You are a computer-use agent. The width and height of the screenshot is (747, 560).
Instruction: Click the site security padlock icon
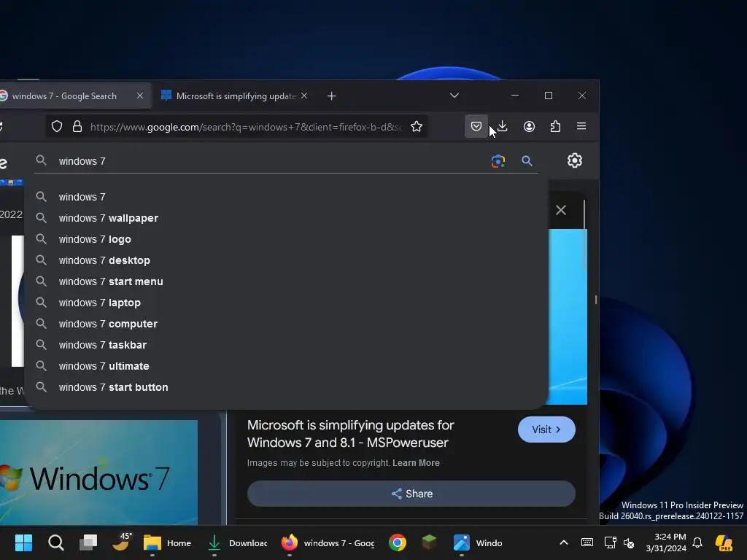(77, 126)
